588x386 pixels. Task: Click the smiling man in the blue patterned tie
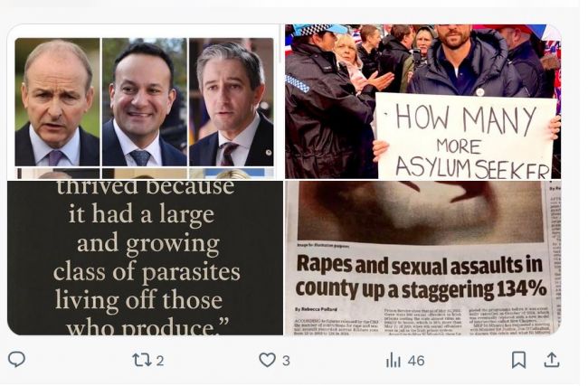coord(145,102)
